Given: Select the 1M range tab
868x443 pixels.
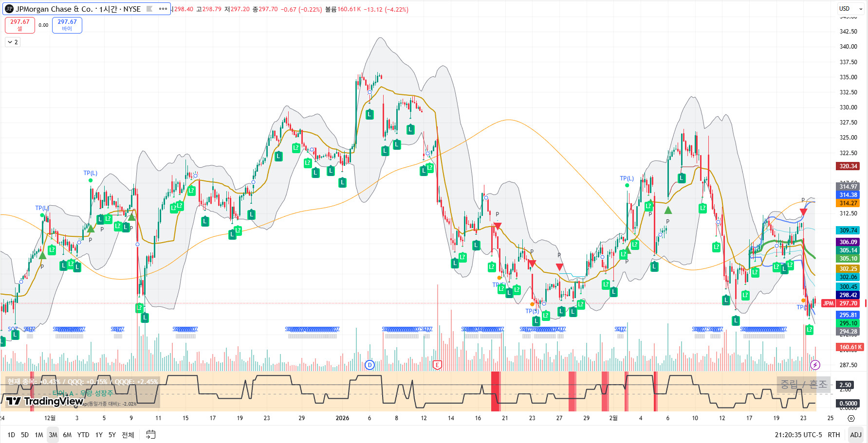Looking at the screenshot, I should [39, 435].
